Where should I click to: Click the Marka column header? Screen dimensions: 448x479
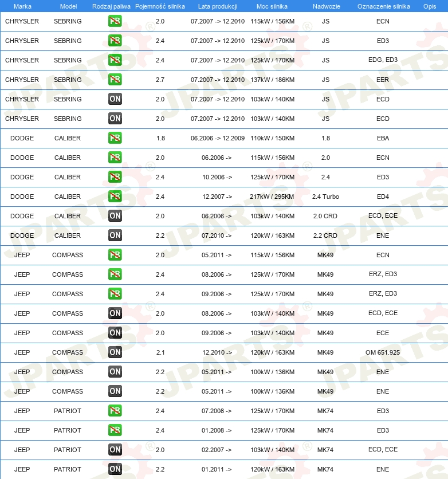click(x=22, y=6)
